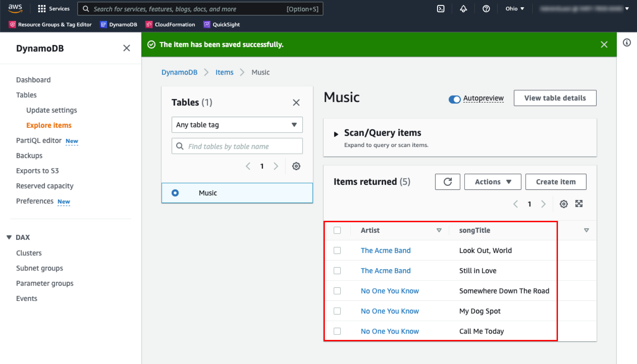
Task: Open the info panel icon
Action: (627, 42)
